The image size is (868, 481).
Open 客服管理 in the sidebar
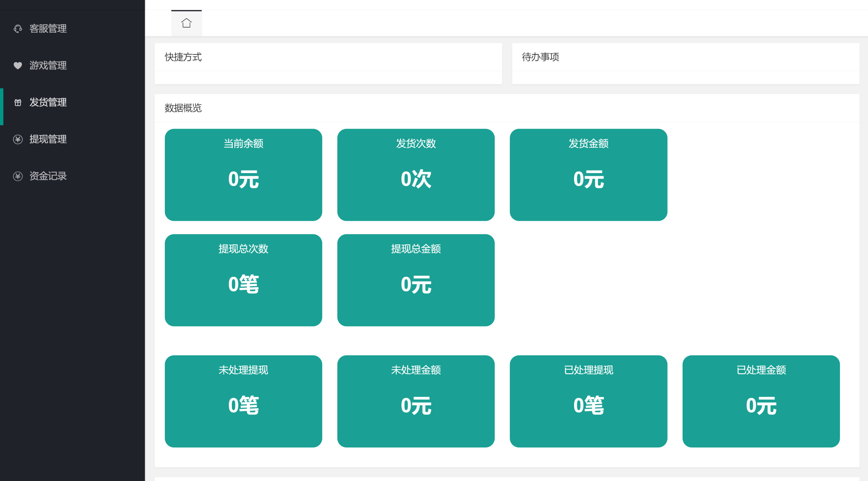pyautogui.click(x=48, y=29)
